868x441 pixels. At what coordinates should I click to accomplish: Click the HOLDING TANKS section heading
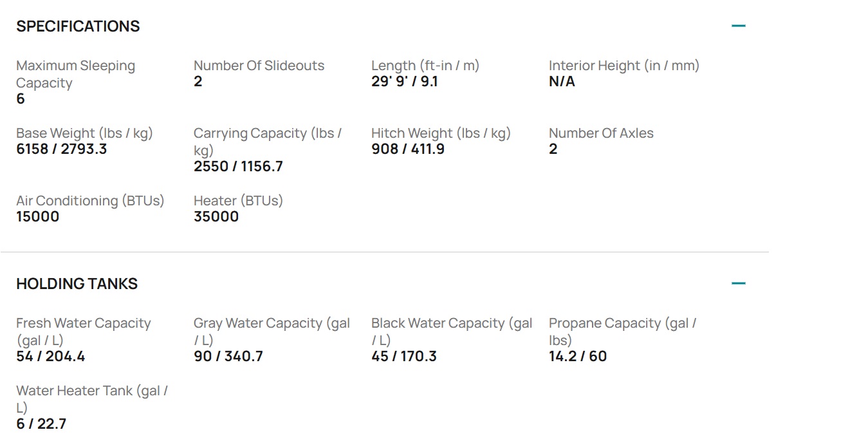point(77,284)
